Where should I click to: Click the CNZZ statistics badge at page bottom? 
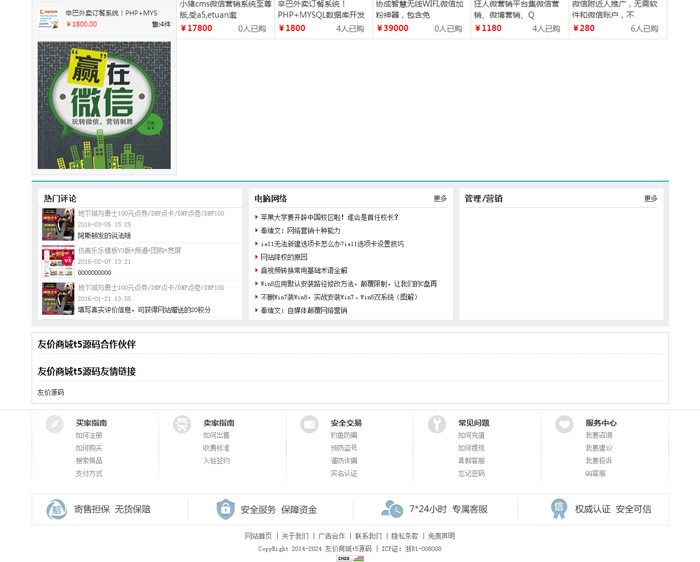350,558
